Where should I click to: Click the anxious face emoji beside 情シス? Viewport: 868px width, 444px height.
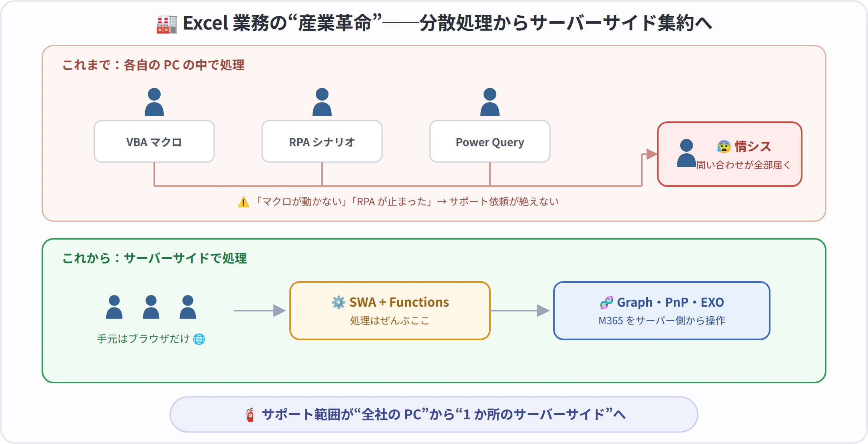(724, 147)
